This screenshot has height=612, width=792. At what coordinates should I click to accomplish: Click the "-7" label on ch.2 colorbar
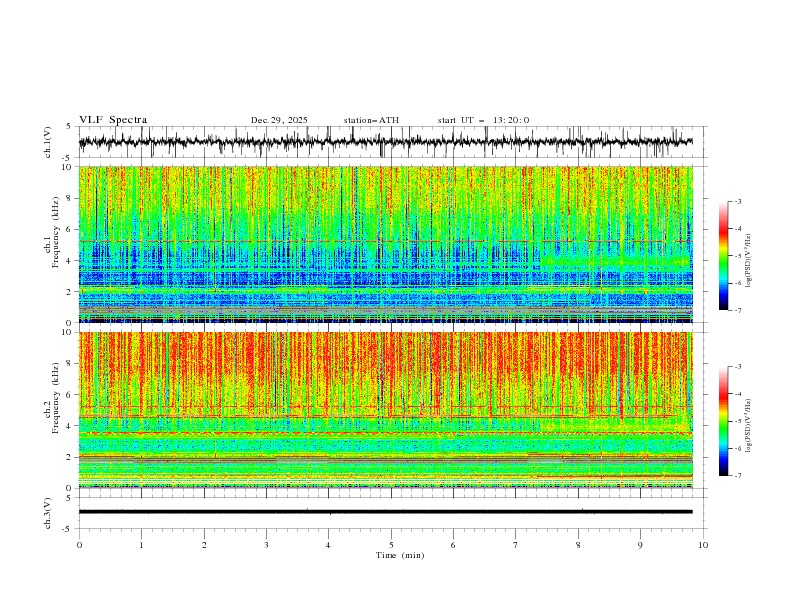[x=737, y=476]
